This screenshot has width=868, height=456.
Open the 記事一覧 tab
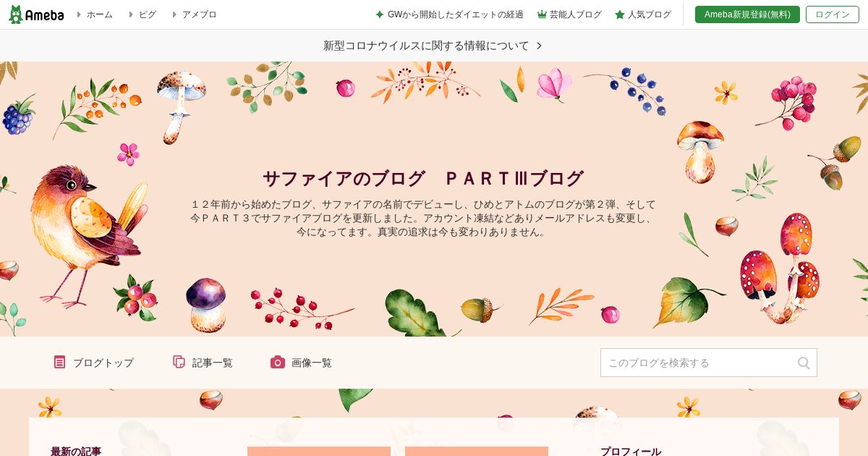(203, 363)
